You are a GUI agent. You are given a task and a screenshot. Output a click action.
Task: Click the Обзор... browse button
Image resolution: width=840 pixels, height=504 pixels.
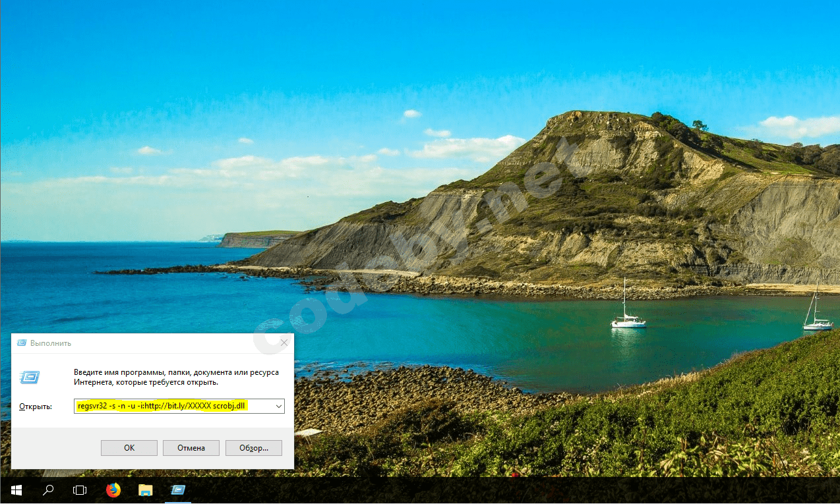pyautogui.click(x=254, y=448)
